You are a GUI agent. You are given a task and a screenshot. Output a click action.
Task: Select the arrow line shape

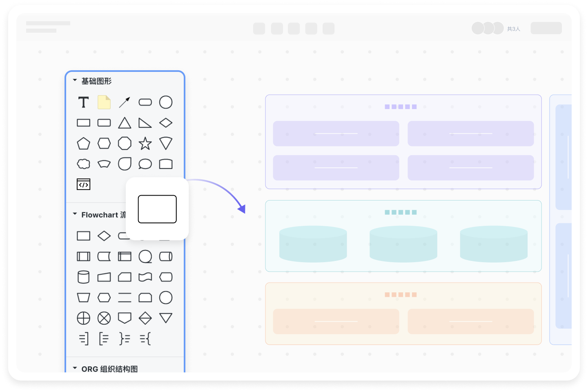[x=125, y=102]
